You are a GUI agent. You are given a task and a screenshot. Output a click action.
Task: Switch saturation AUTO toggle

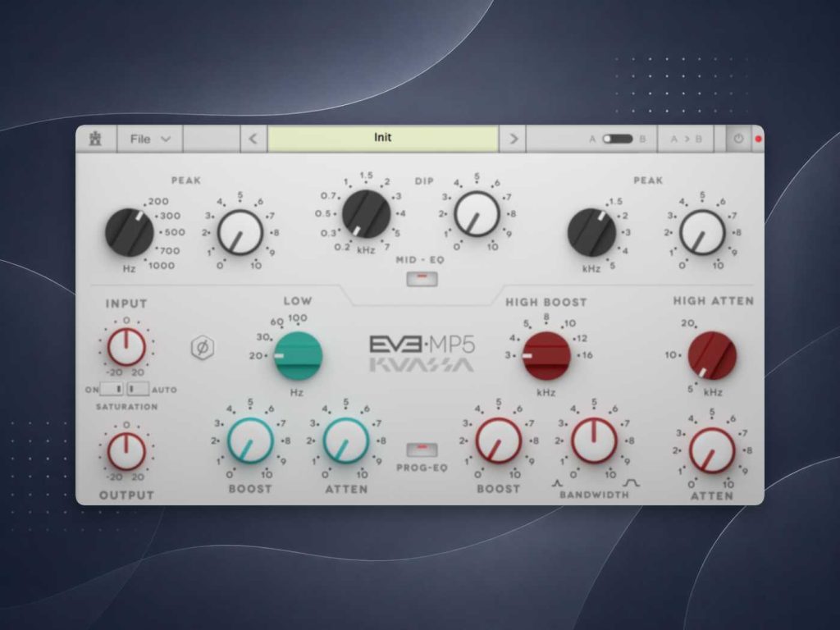tap(138, 389)
